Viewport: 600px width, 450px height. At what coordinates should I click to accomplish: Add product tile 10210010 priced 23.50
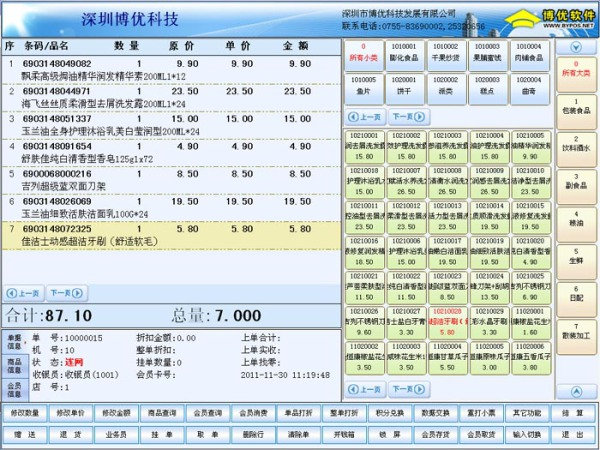(531, 182)
